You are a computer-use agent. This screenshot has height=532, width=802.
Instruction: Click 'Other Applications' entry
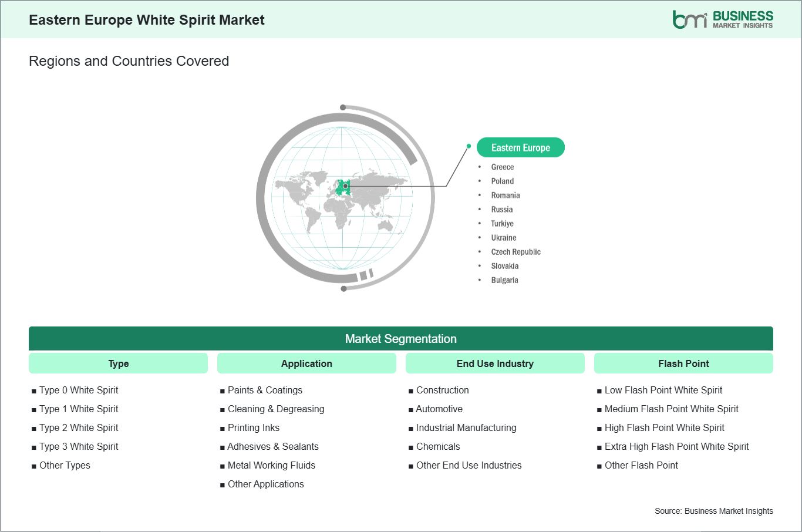click(x=266, y=484)
